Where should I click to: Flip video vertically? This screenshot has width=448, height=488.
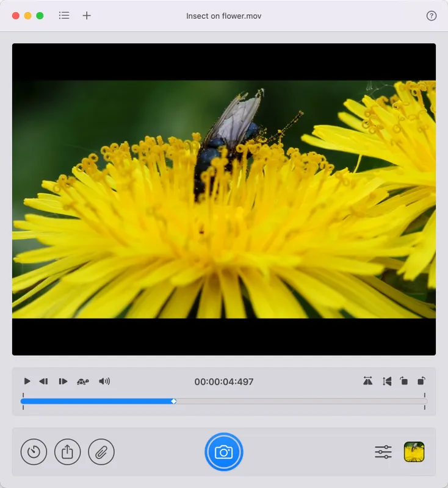[x=387, y=381]
